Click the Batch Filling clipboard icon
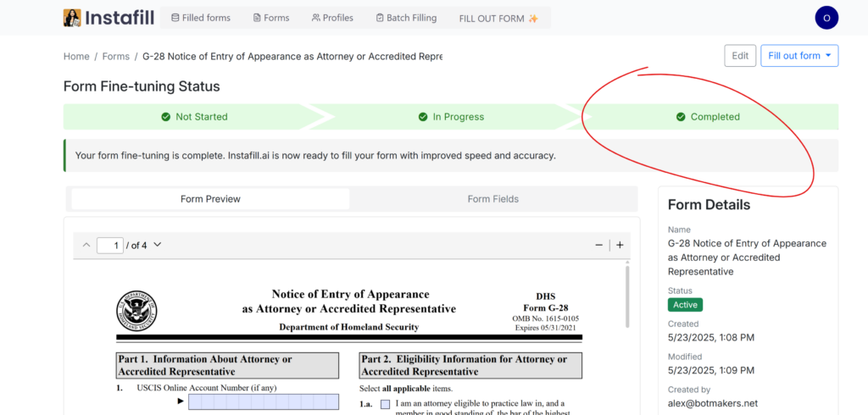Screen dimensions: 868x415 coord(380,18)
